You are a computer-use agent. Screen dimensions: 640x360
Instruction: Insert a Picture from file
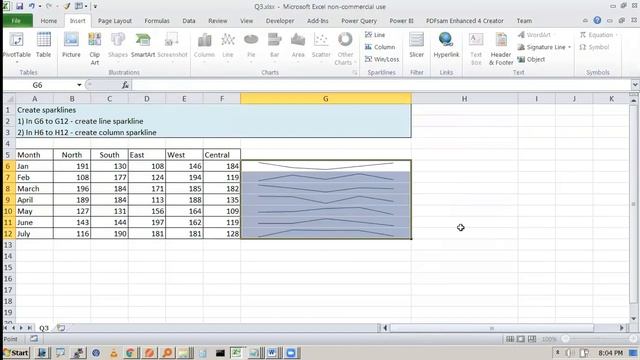point(71,46)
